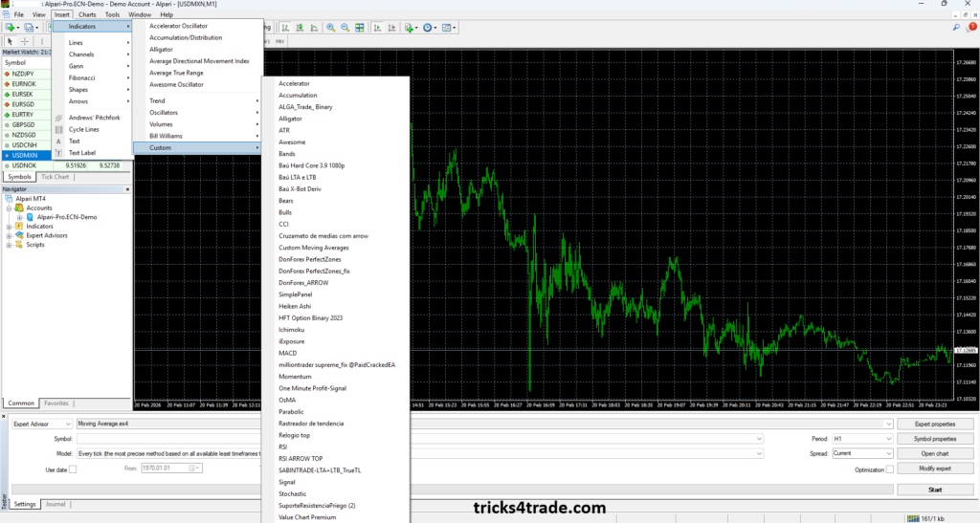Choose HFT Option Binary 2023 indicator
Viewport: 980px width, 523px height.
tap(311, 318)
